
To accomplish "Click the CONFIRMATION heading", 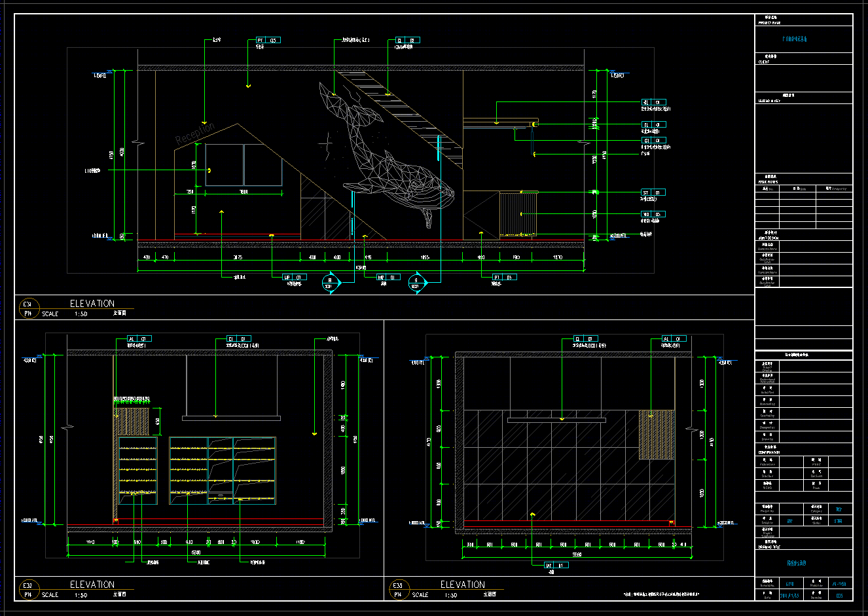I will pyautogui.click(x=769, y=452).
